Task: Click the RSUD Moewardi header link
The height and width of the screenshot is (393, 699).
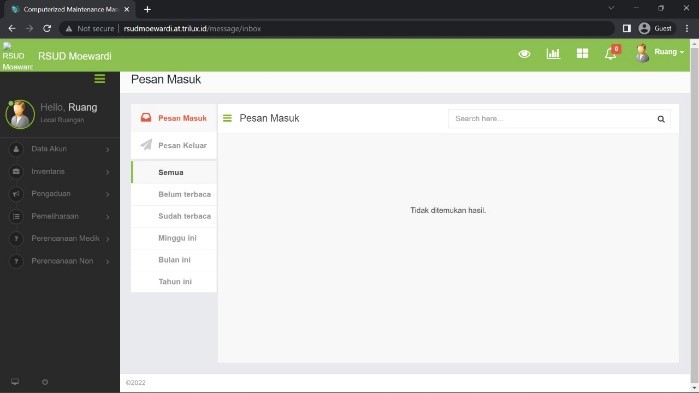Action: (x=74, y=56)
